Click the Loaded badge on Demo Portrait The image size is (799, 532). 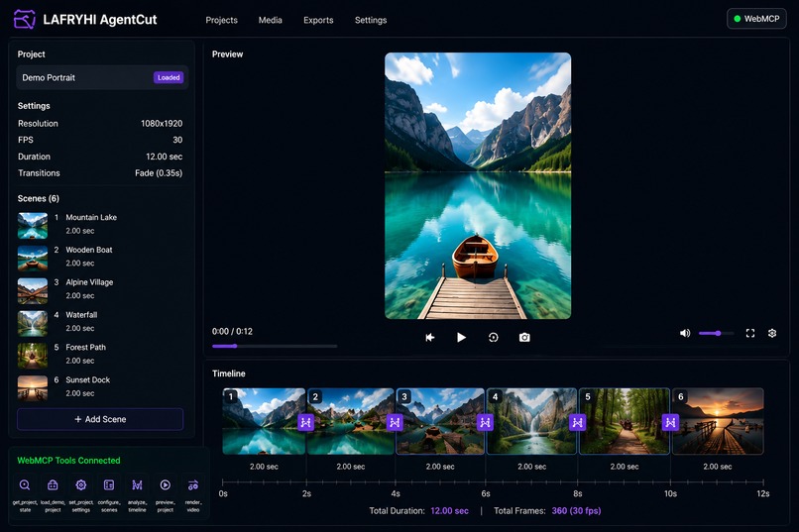click(169, 77)
